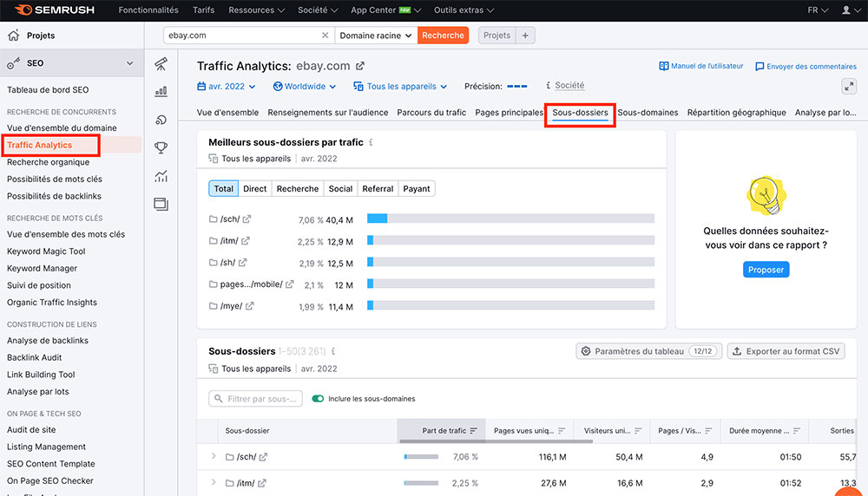The height and width of the screenshot is (496, 868).
Task: Sort by Part de trafic column
Action: tap(473, 431)
